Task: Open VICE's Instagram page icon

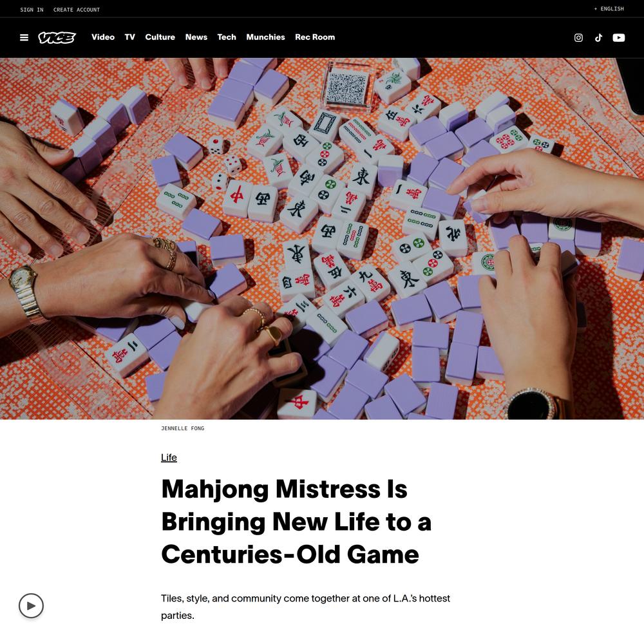Action: point(578,38)
